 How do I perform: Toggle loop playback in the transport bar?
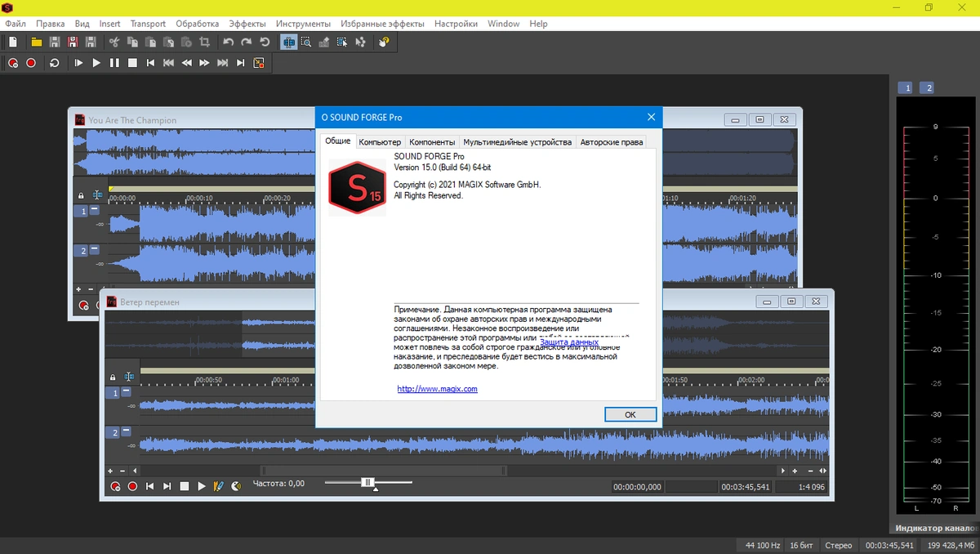[x=55, y=63]
